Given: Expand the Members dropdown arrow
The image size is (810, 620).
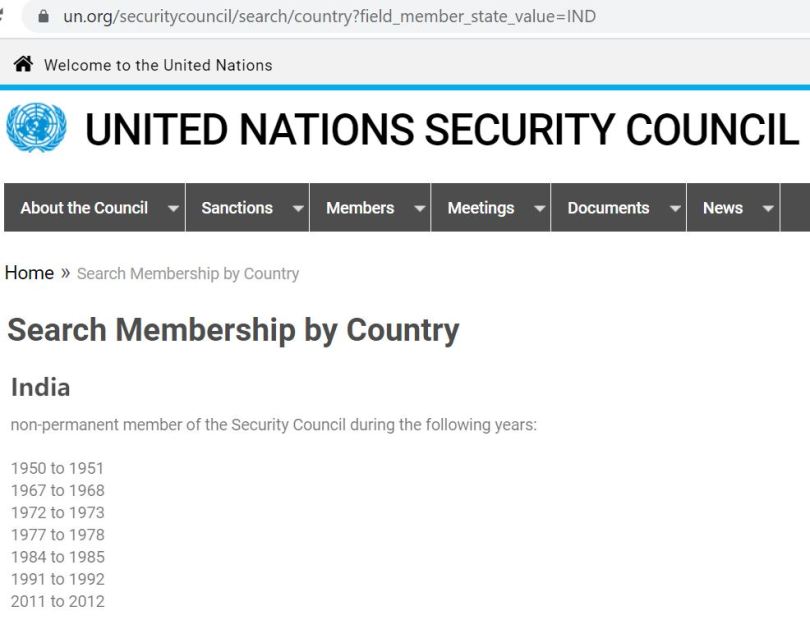Looking at the screenshot, I should tap(419, 208).
